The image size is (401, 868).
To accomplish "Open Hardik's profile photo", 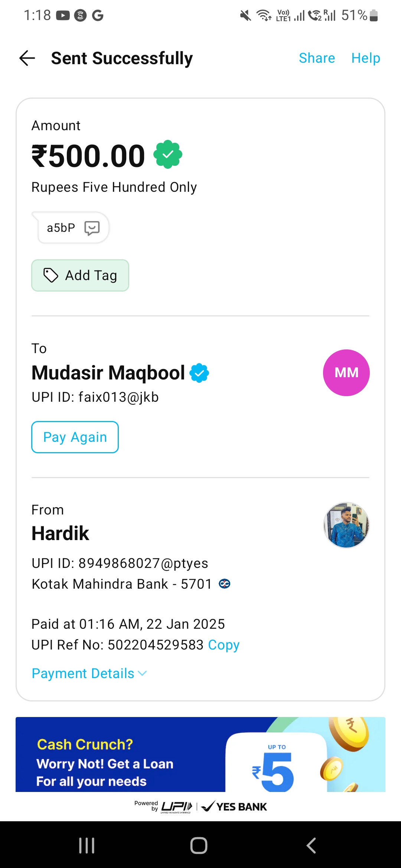I will 346,525.
